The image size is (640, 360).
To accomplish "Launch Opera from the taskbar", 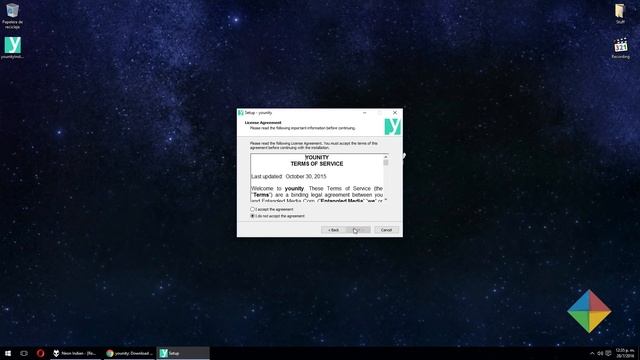I will point(40,353).
